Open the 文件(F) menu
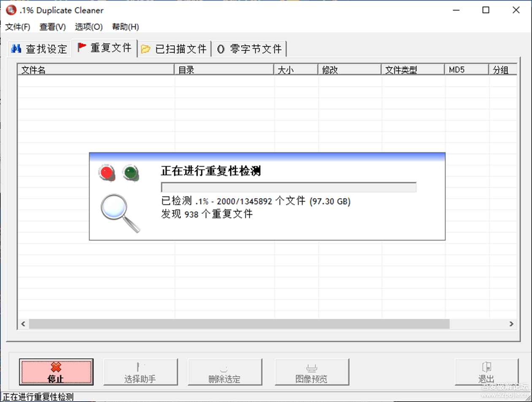 coord(18,27)
